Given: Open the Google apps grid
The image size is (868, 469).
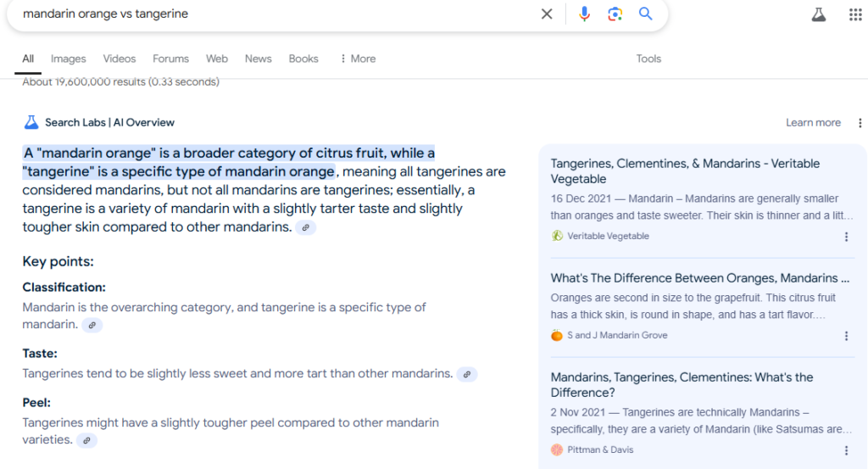Looking at the screenshot, I should click(x=855, y=14).
